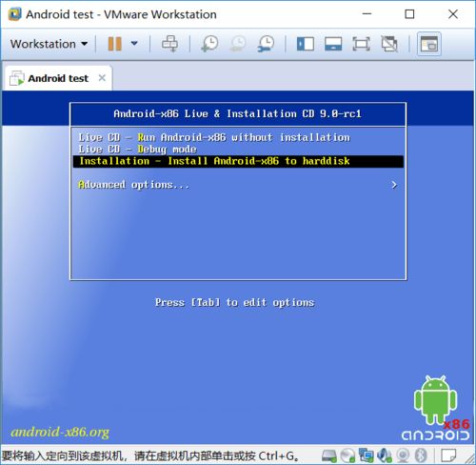Open the snapshot manager wrench-clock icon
This screenshot has height=465, width=476.
coord(266,44)
